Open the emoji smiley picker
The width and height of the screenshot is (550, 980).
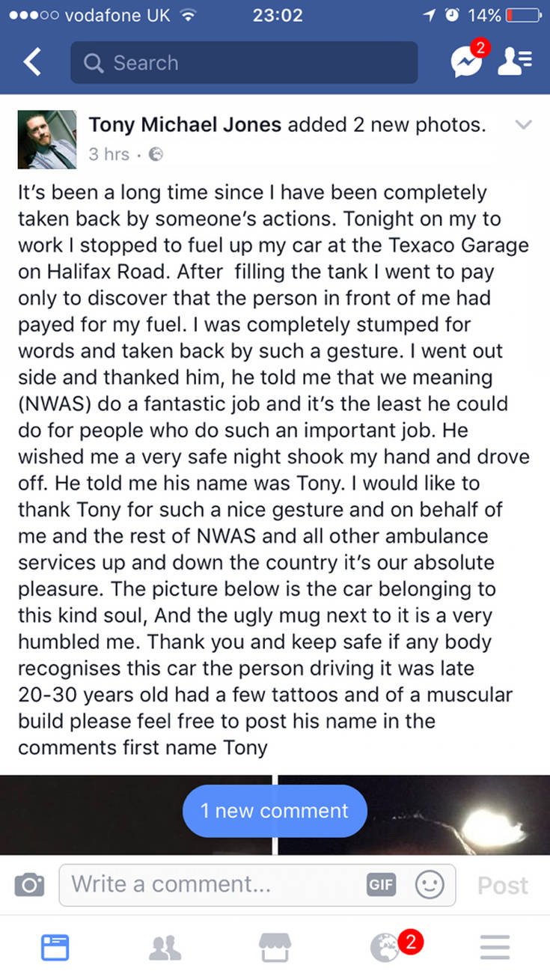tap(430, 885)
